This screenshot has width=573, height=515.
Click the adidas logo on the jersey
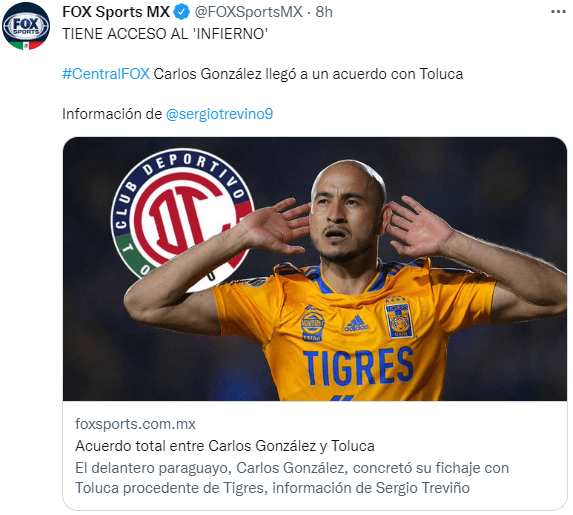pos(356,324)
